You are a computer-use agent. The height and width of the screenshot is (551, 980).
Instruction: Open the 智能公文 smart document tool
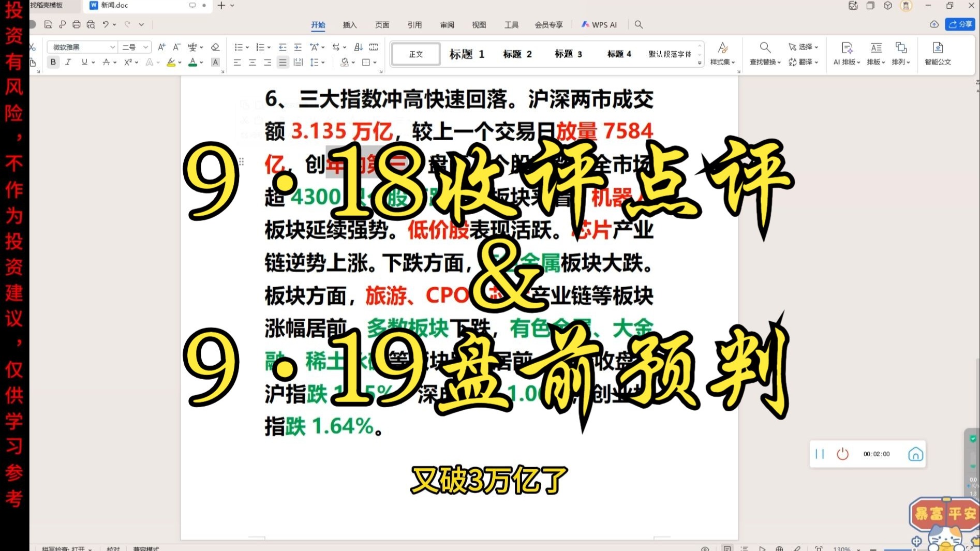pyautogui.click(x=938, y=54)
